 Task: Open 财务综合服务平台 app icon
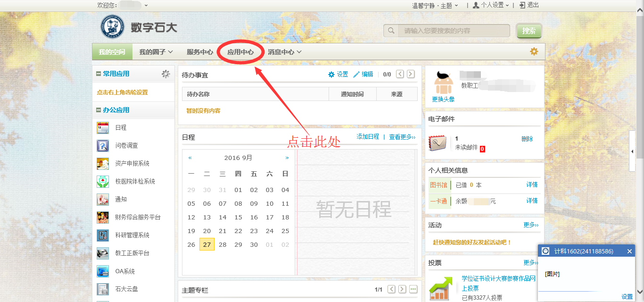tap(103, 217)
